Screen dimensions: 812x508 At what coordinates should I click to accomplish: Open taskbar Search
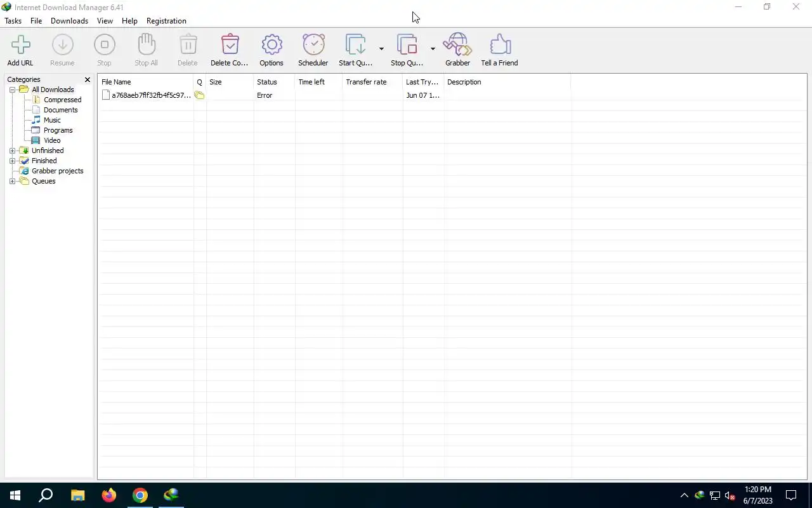pyautogui.click(x=46, y=495)
